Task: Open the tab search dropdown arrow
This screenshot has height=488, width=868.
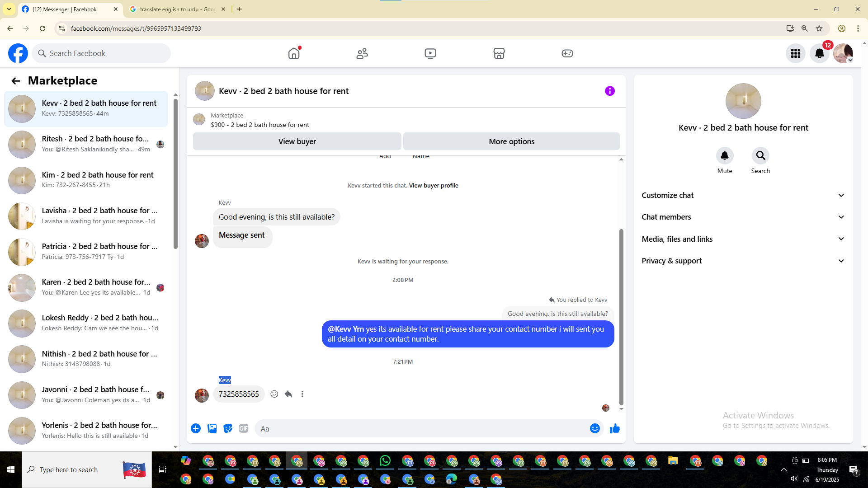Action: [9, 9]
